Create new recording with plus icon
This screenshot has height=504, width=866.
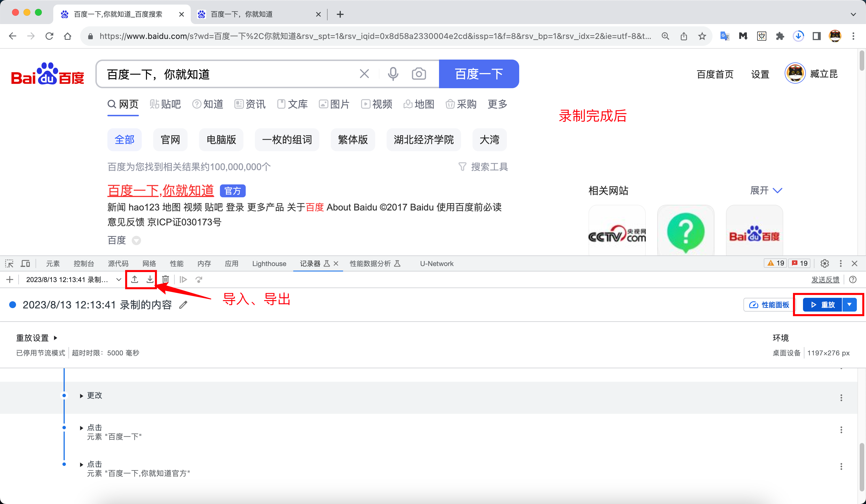(x=10, y=279)
